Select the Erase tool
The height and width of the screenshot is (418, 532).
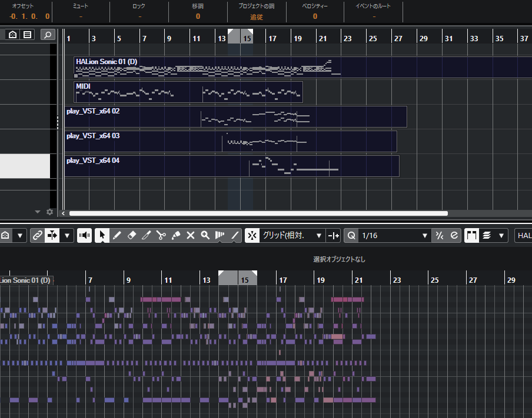[132, 235]
